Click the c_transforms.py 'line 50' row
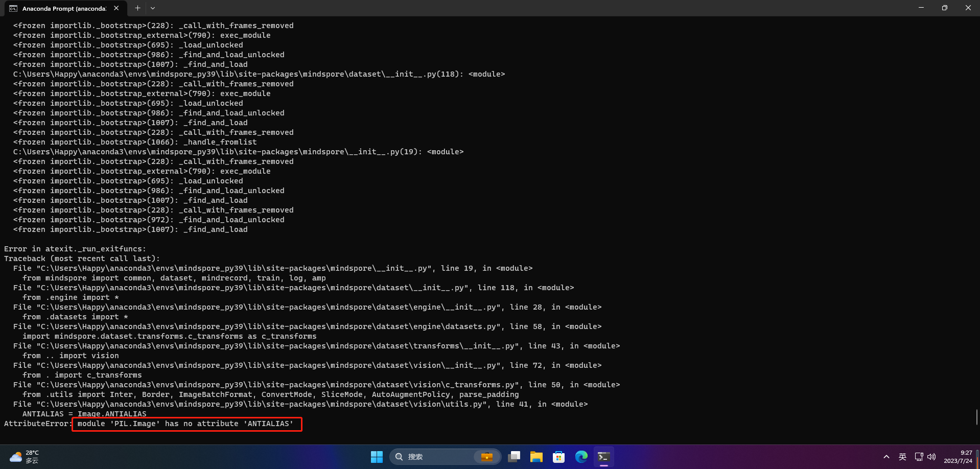 (317, 385)
